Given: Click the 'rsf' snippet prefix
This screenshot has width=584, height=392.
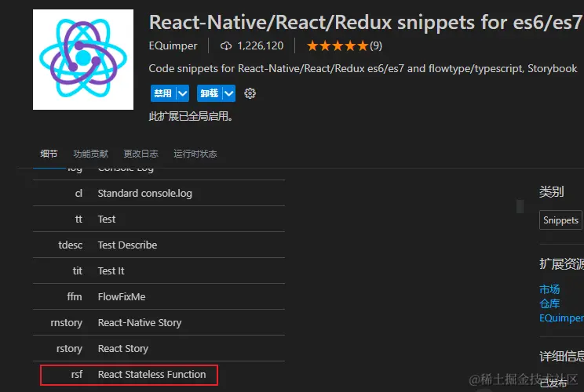Looking at the screenshot, I should [x=77, y=374].
